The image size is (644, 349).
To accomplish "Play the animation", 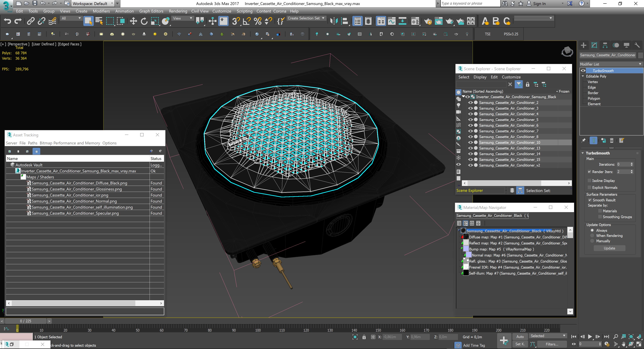I will tap(590, 336).
